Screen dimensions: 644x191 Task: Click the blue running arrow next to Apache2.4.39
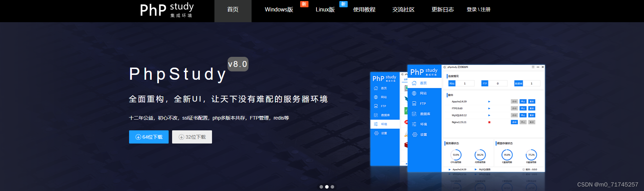point(489,102)
